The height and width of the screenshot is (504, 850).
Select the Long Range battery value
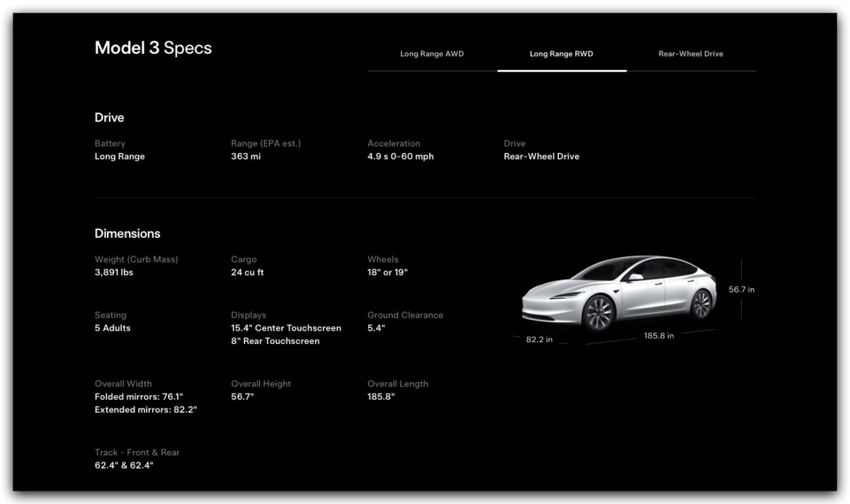click(120, 156)
